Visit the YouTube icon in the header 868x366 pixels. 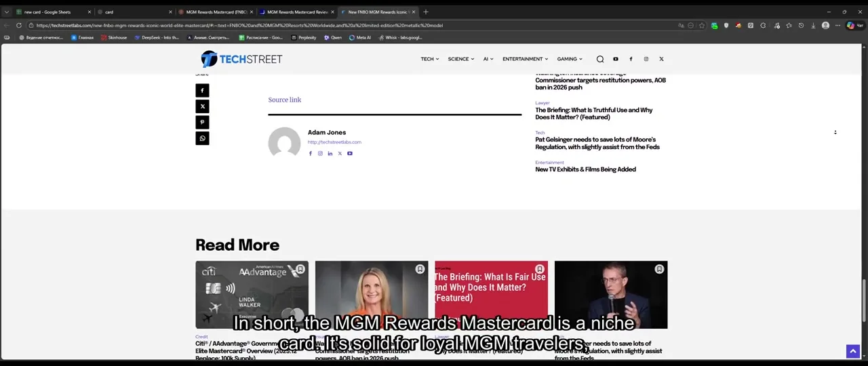(616, 59)
